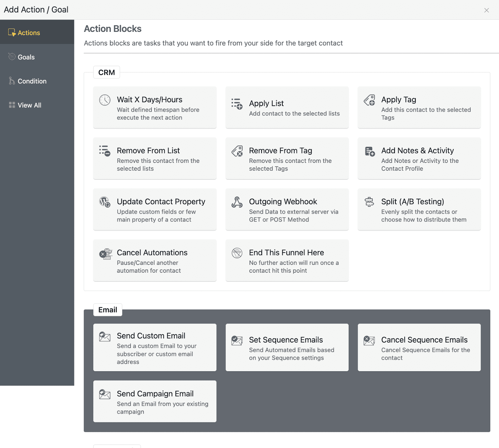Select the Actions sidebar tab
The width and height of the screenshot is (499, 448).
(x=29, y=33)
